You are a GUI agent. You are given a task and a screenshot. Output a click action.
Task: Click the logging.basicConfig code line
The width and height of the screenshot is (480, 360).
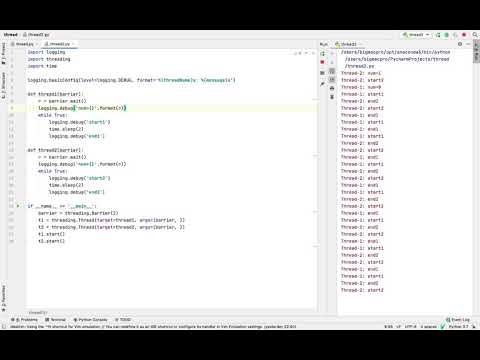coord(131,80)
